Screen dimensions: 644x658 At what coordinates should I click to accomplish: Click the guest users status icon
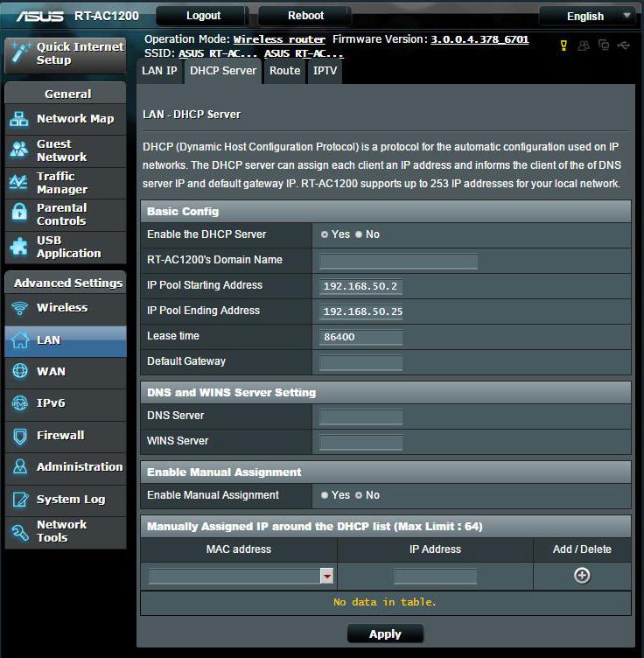[x=584, y=45]
